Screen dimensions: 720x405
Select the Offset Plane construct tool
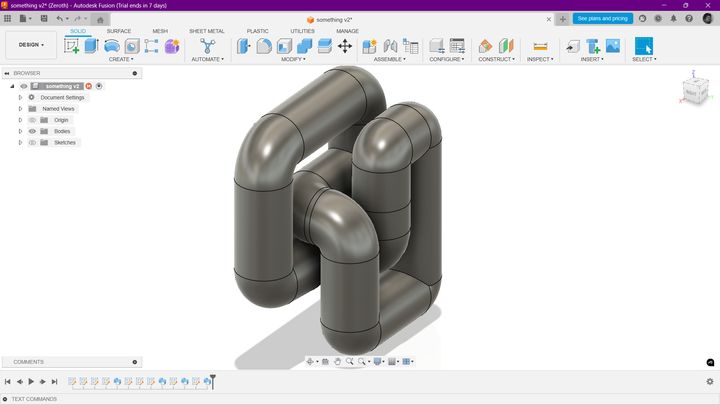tap(485, 46)
